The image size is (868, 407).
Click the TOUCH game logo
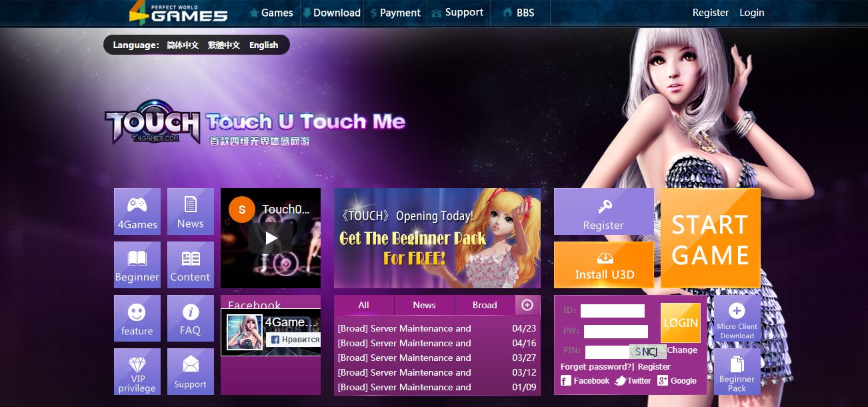coord(153,123)
